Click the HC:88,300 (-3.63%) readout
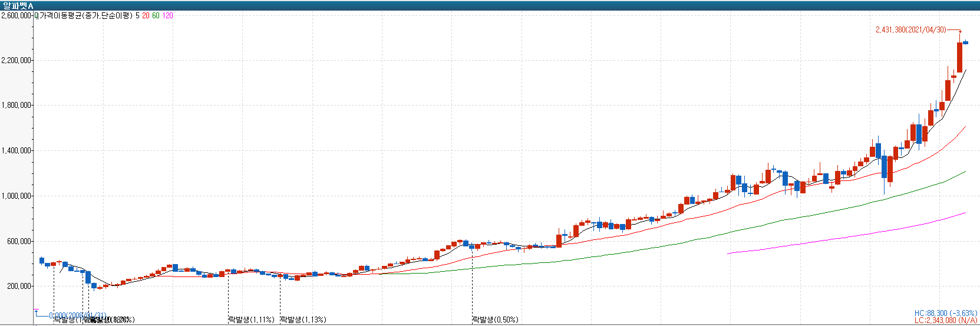This screenshot has height=326, width=980. (x=945, y=313)
